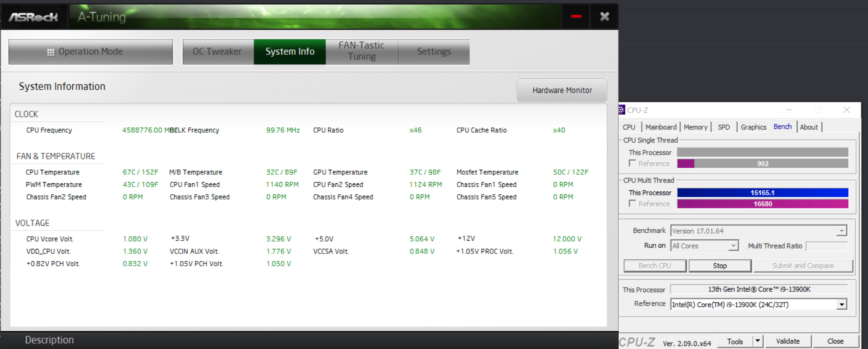Viewport: 868px width, 349px height.
Task: Click +0.82V PCH Volt. value 0.832 V
Action: tap(135, 264)
